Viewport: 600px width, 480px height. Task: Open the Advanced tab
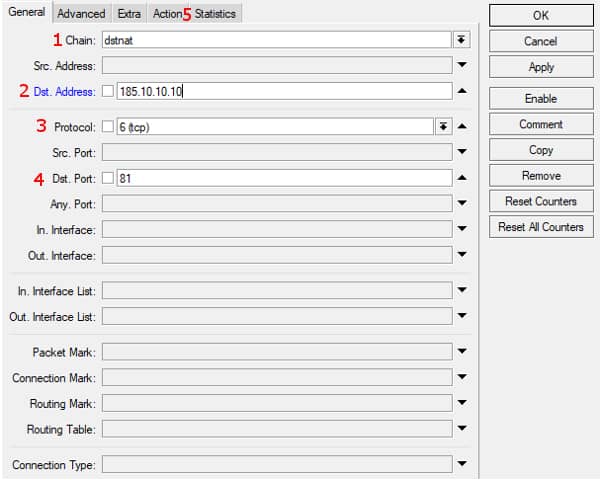pyautogui.click(x=81, y=14)
